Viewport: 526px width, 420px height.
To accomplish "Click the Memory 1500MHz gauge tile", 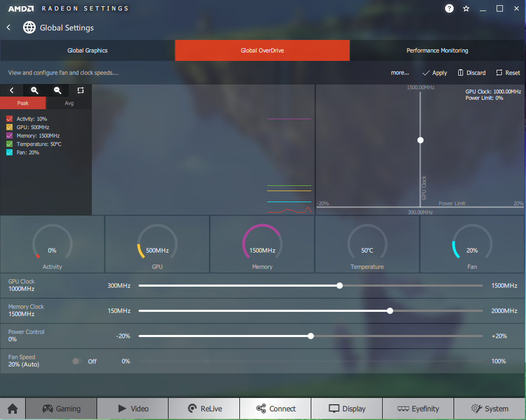I will (262, 244).
